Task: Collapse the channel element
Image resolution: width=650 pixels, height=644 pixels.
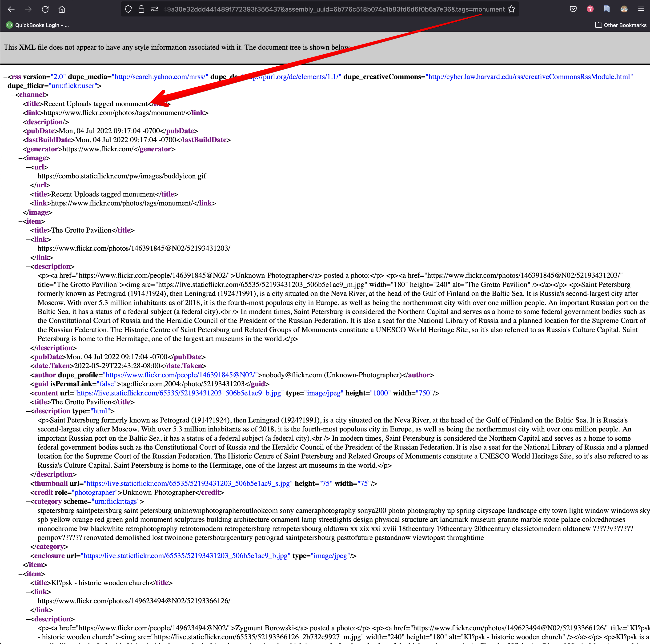Action: point(13,95)
